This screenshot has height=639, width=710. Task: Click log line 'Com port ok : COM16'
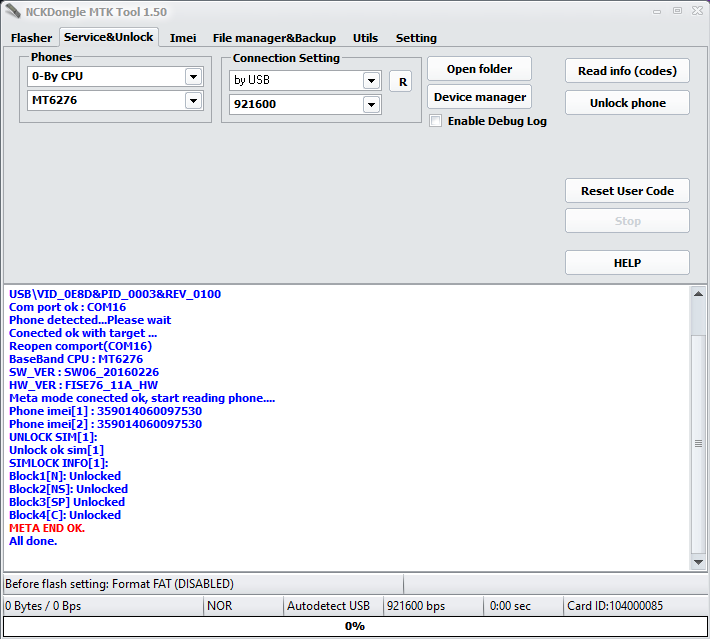(67, 307)
